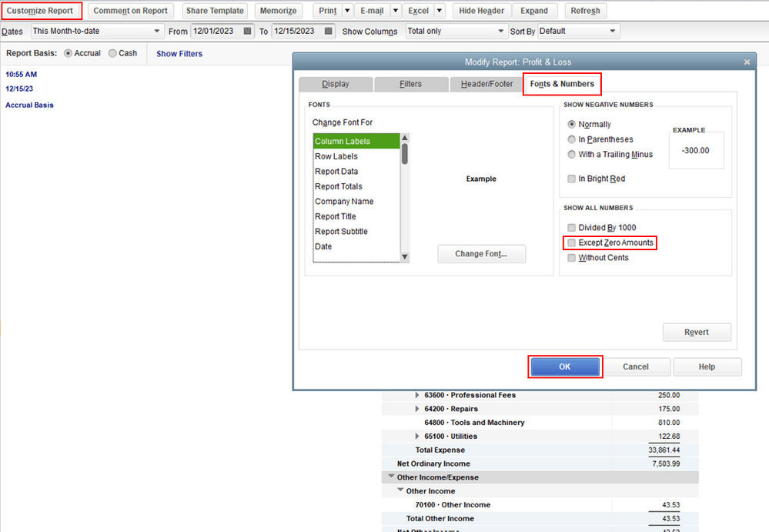The height and width of the screenshot is (532, 769).
Task: Expand the 64200 Repairs account row
Action: coord(416,410)
